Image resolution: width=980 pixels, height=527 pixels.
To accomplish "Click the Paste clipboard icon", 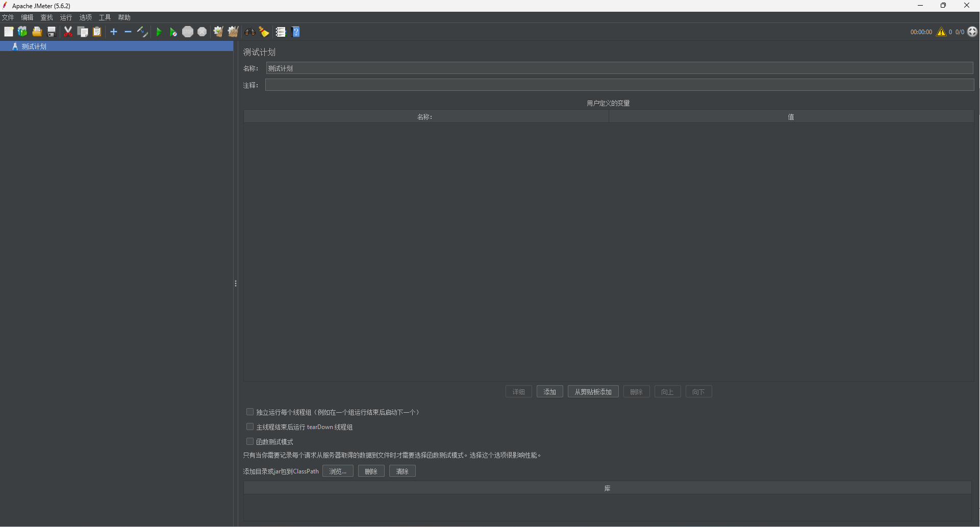I will (x=97, y=32).
